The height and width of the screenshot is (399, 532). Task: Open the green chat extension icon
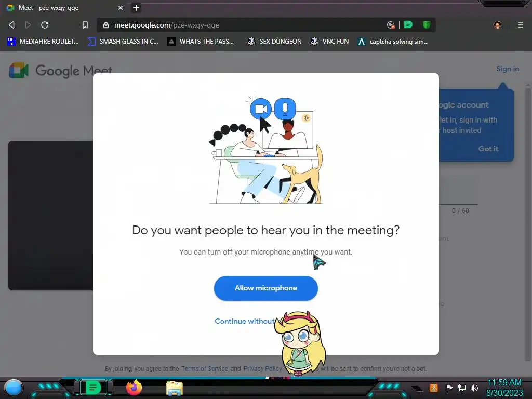[x=408, y=25]
